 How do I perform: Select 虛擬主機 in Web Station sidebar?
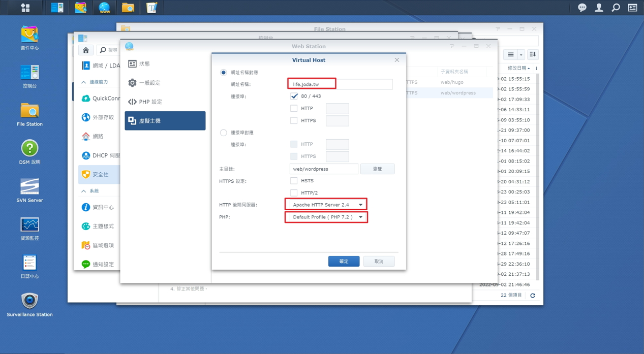pos(165,121)
